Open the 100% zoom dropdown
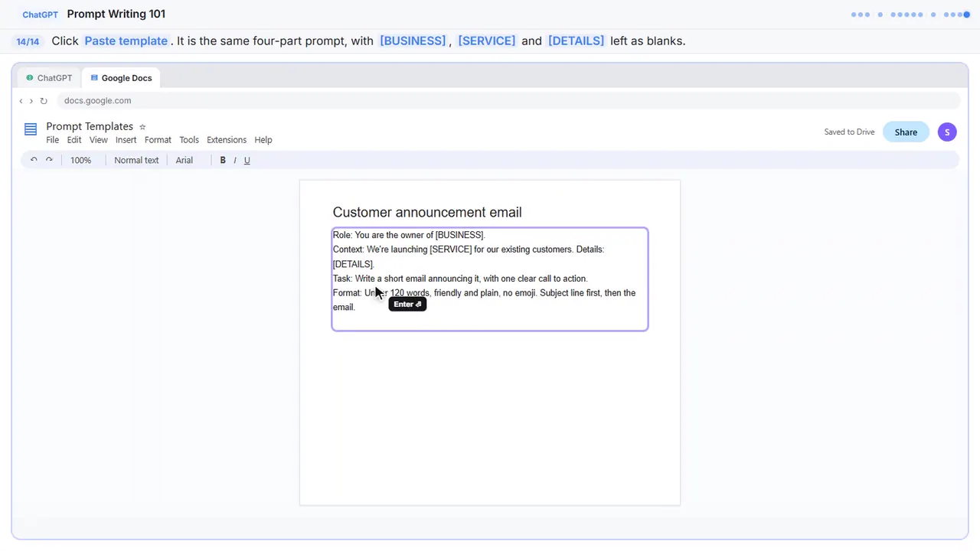Screen dimensions: 980x551 pyautogui.click(x=80, y=160)
